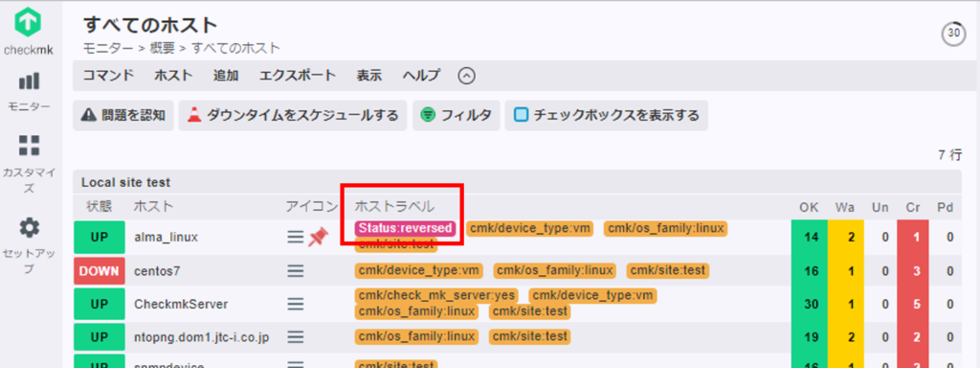Collapse the toolbar with the chevron button
This screenshot has width=980, height=368.
point(467,77)
